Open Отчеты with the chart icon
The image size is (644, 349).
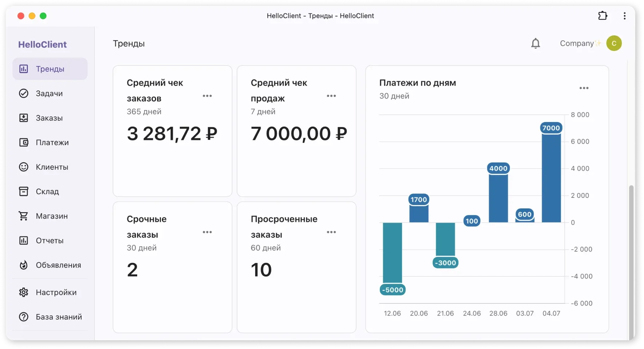click(x=24, y=240)
